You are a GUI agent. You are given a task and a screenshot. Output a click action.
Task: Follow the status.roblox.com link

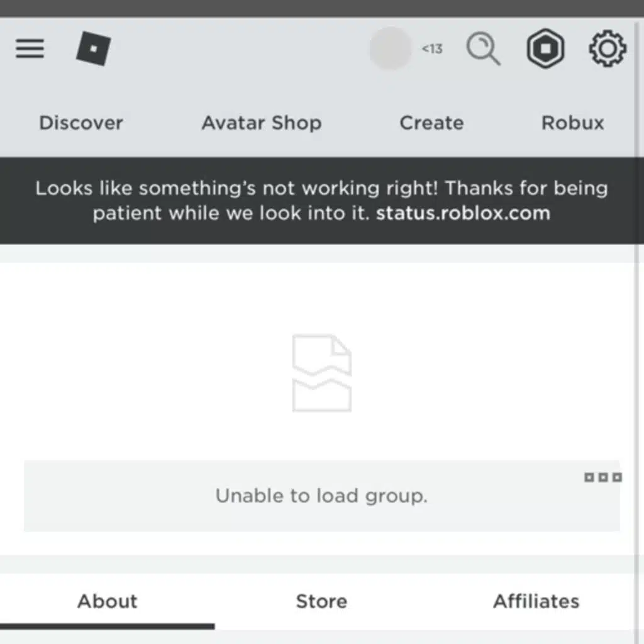[463, 213]
